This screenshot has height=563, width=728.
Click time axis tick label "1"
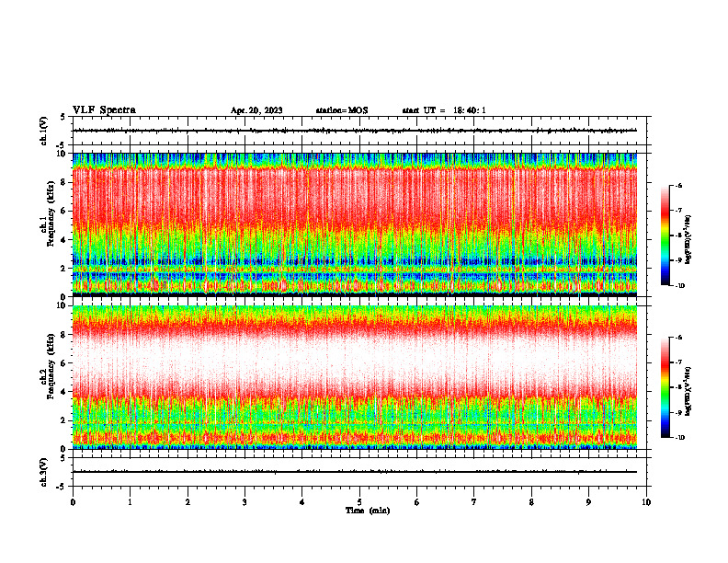tap(130, 502)
